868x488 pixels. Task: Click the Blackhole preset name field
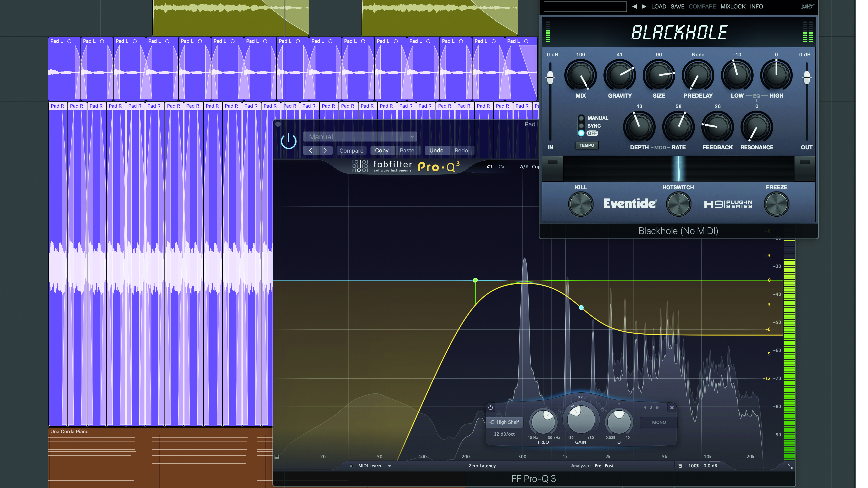(585, 6)
